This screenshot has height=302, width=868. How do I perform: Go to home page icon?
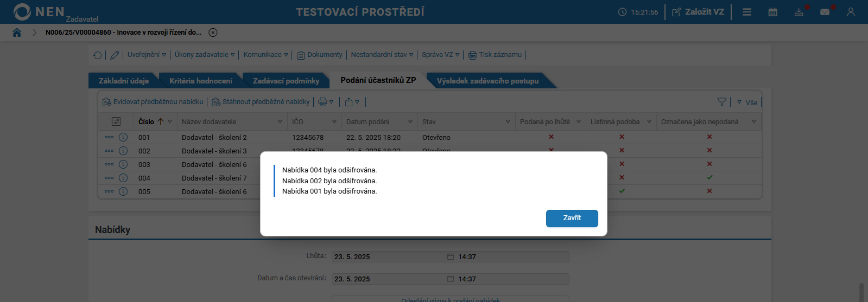coord(17,33)
